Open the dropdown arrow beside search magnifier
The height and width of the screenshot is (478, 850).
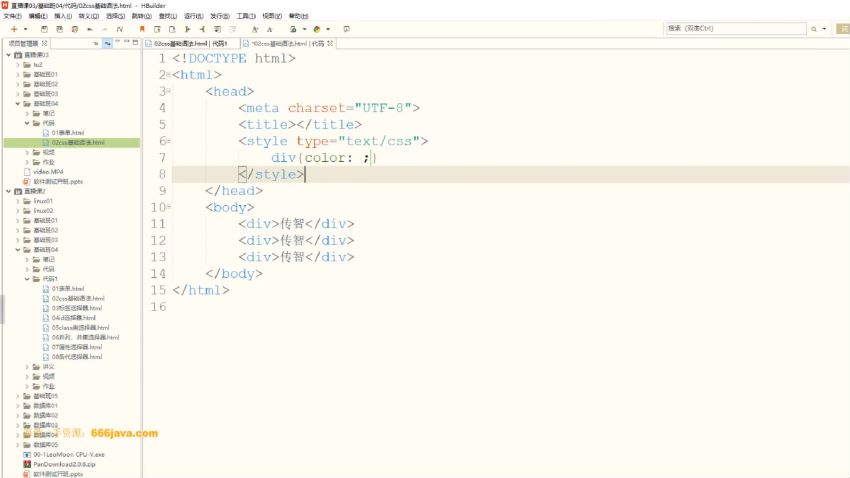tap(824, 29)
